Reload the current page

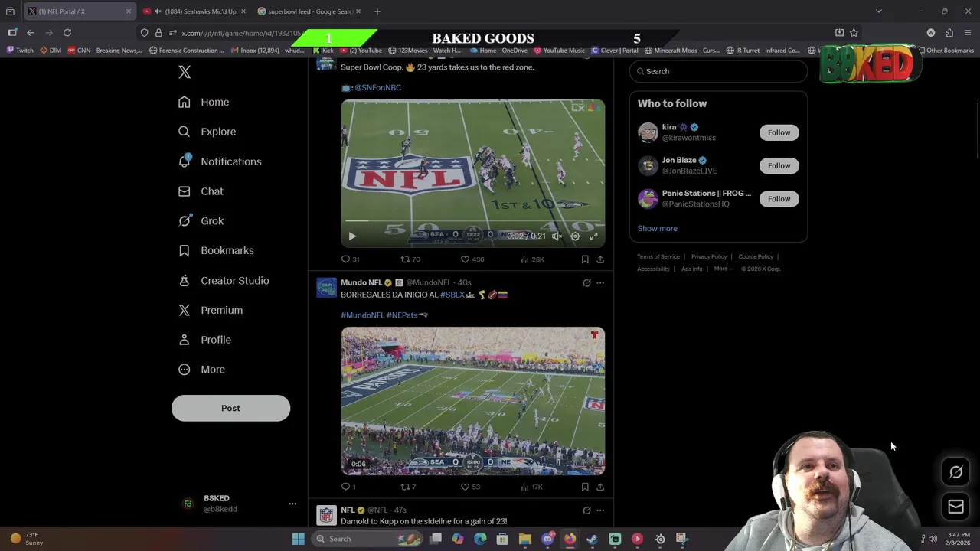pos(67,33)
